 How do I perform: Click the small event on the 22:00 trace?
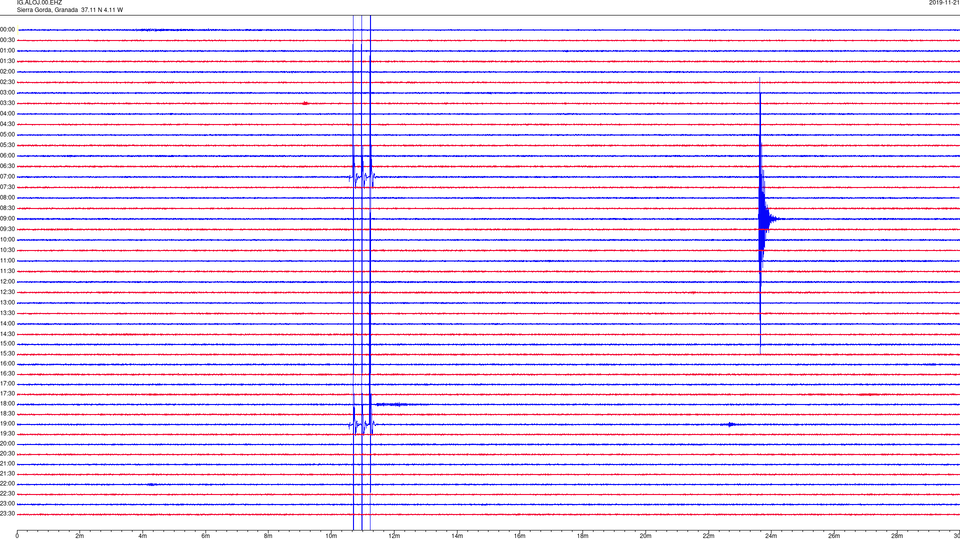tap(151, 484)
